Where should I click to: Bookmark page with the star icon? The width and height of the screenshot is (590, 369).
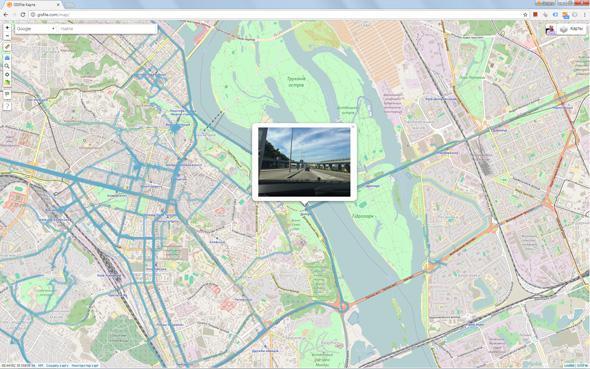(x=525, y=14)
